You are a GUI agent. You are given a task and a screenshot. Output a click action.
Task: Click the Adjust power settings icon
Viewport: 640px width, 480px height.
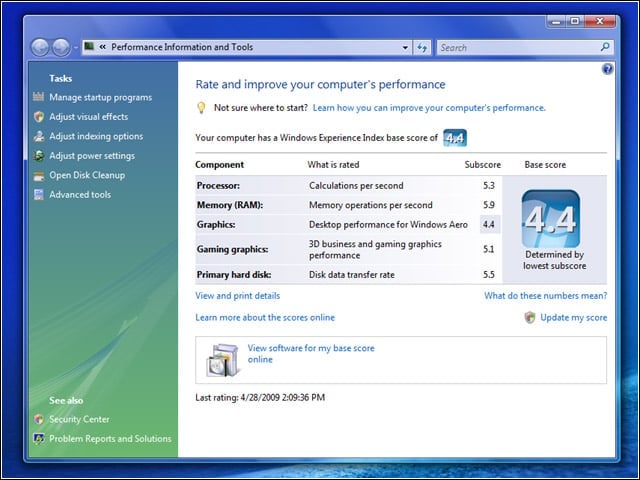(39, 156)
